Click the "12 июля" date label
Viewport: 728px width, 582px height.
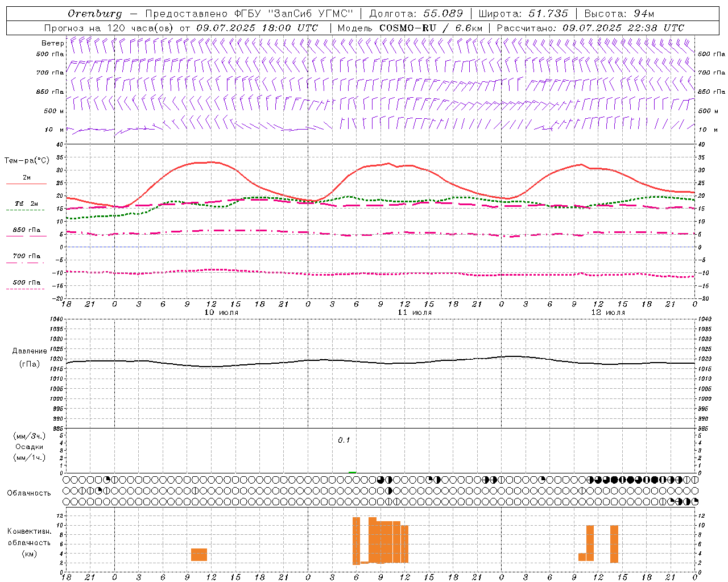608,313
